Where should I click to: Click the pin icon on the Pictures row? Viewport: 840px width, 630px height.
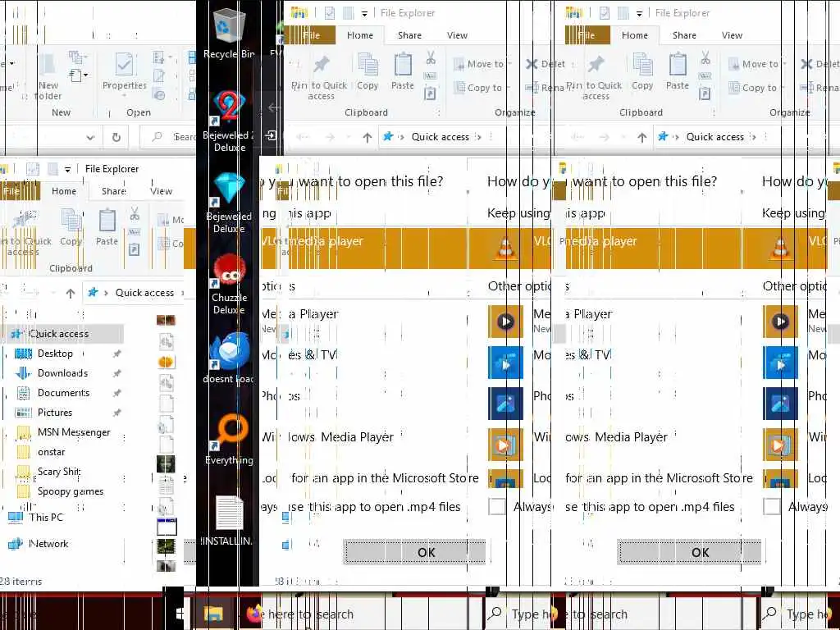tap(116, 413)
